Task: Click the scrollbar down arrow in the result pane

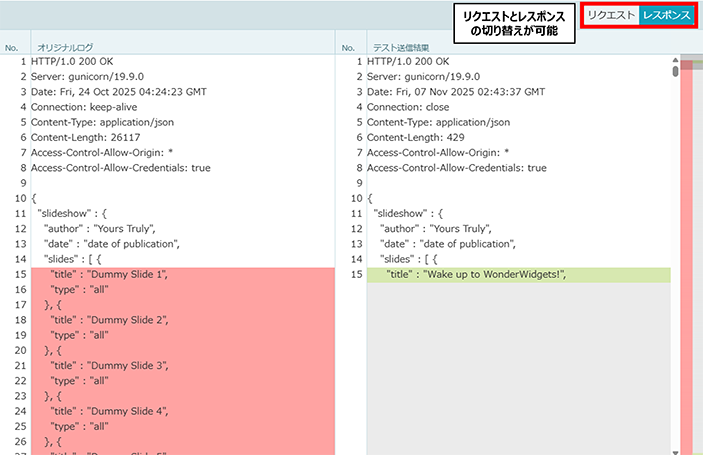Action: pos(676,449)
